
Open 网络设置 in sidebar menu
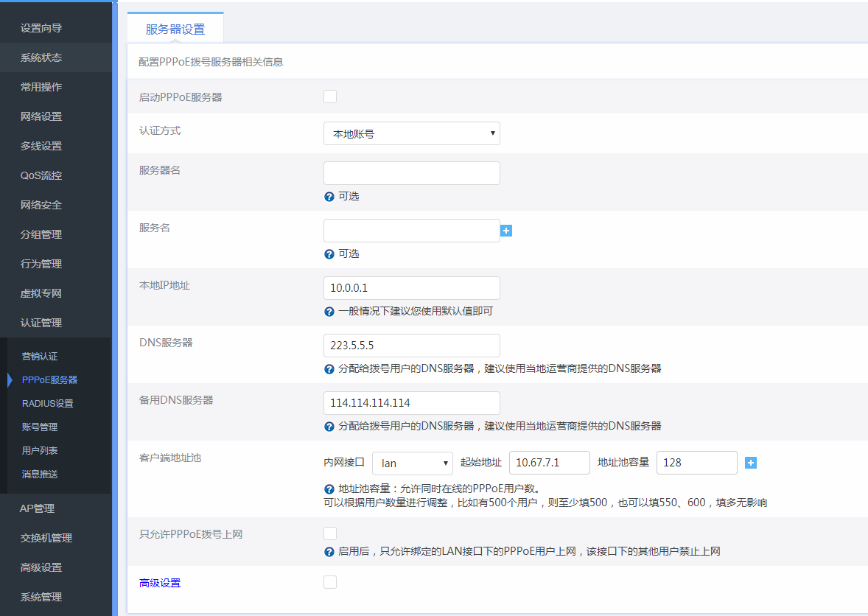[41, 116]
